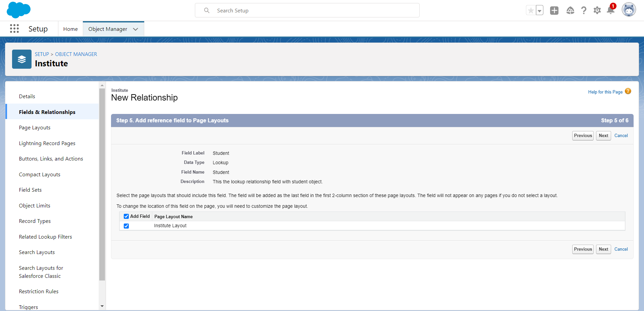644x311 pixels.
Task: Open the Help for this Page link
Action: (x=605, y=92)
